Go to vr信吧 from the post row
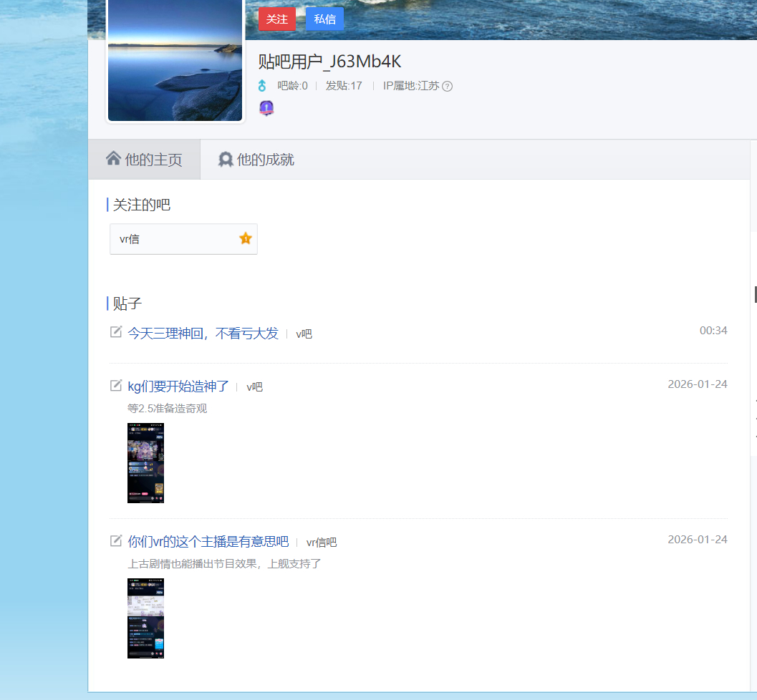757x700 pixels. (321, 543)
